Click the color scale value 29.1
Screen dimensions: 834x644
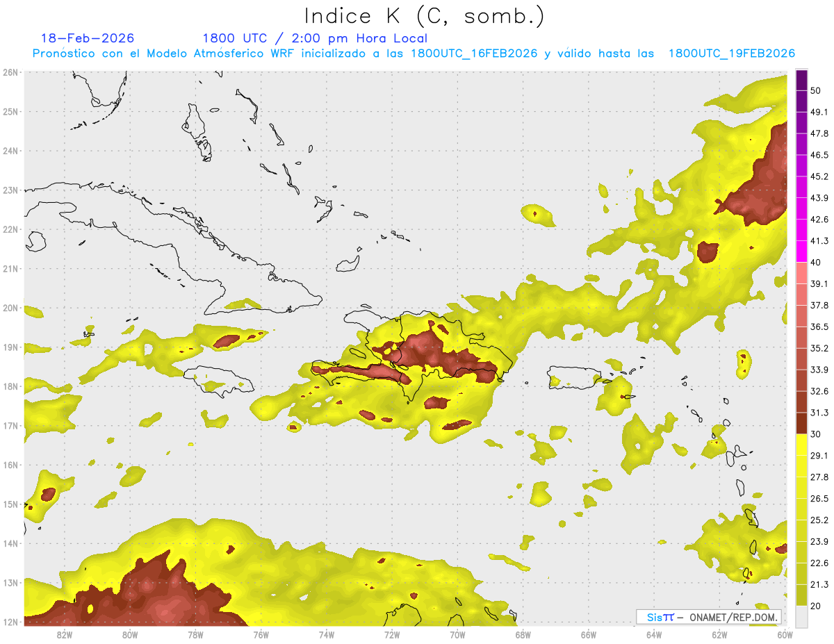pyautogui.click(x=819, y=456)
